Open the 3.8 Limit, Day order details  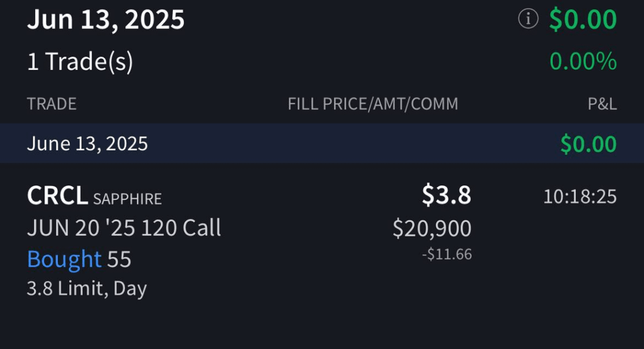[87, 289]
